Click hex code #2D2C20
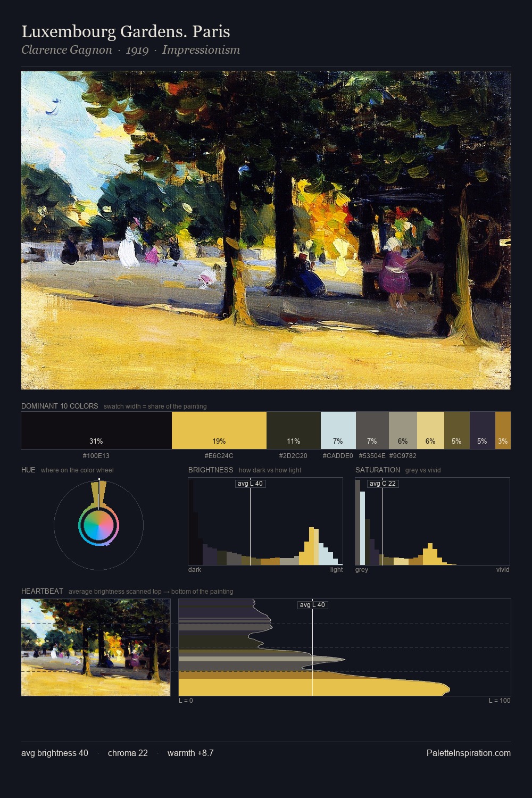The width and height of the screenshot is (532, 798). pyautogui.click(x=293, y=456)
